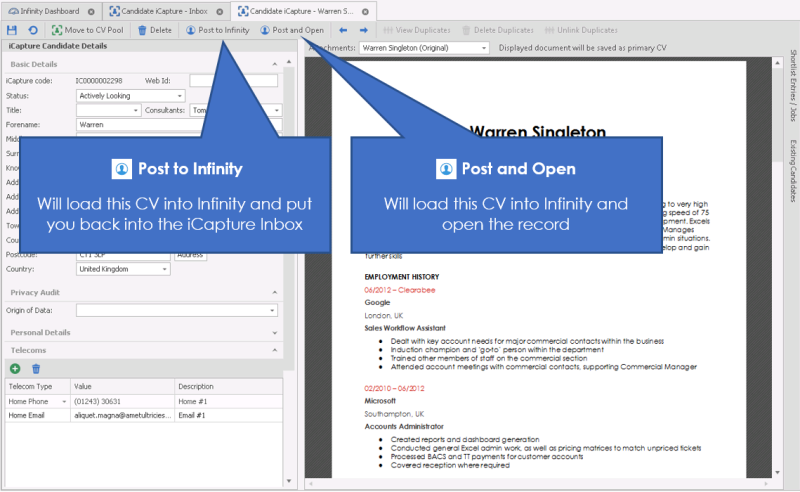Remove telecom using the trash icon

pos(36,369)
